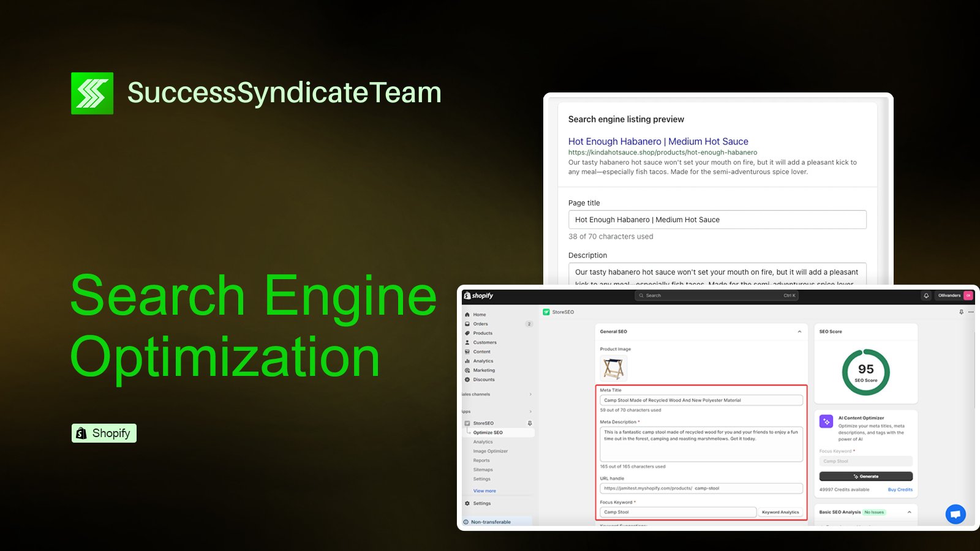Viewport: 980px width, 551px height.
Task: Click the purple AI Content Optimizer icon
Action: 826,421
